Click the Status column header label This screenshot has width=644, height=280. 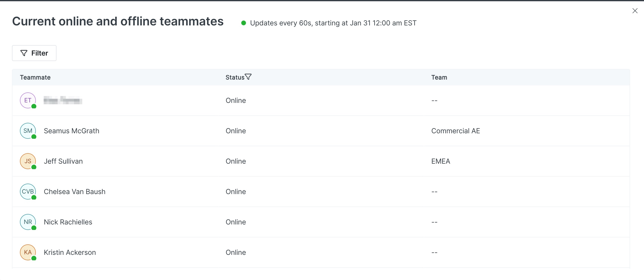(235, 77)
